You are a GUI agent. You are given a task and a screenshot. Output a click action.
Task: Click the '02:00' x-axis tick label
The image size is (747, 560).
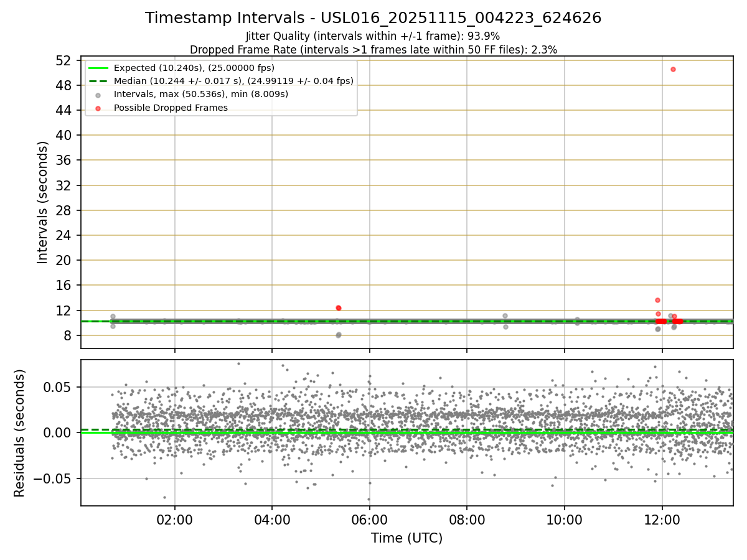(174, 519)
